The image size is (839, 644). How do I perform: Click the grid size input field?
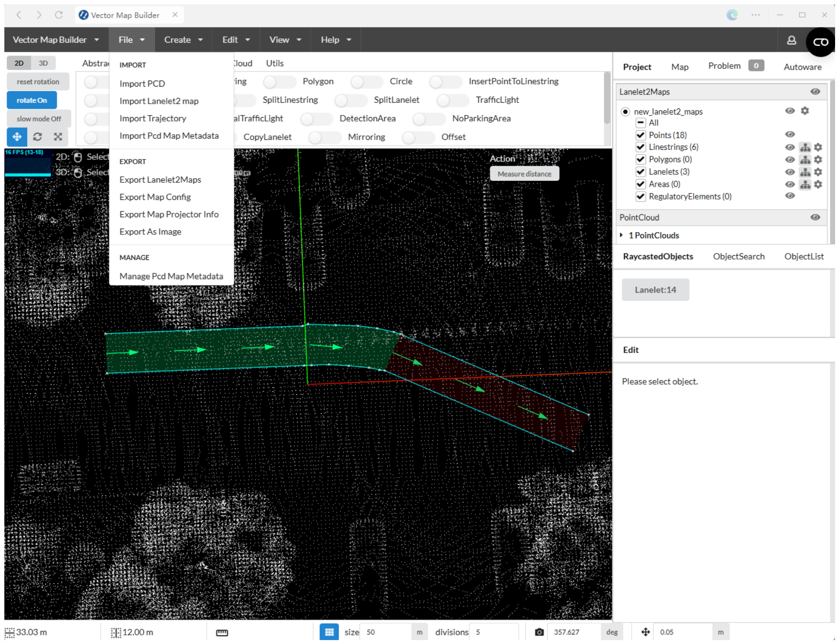coord(386,632)
